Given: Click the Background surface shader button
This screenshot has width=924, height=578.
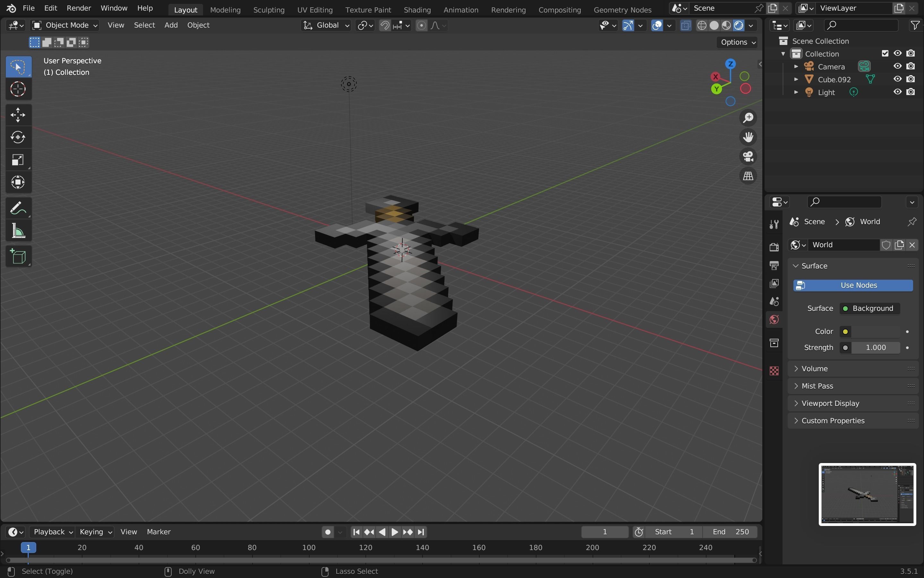Looking at the screenshot, I should coord(869,309).
